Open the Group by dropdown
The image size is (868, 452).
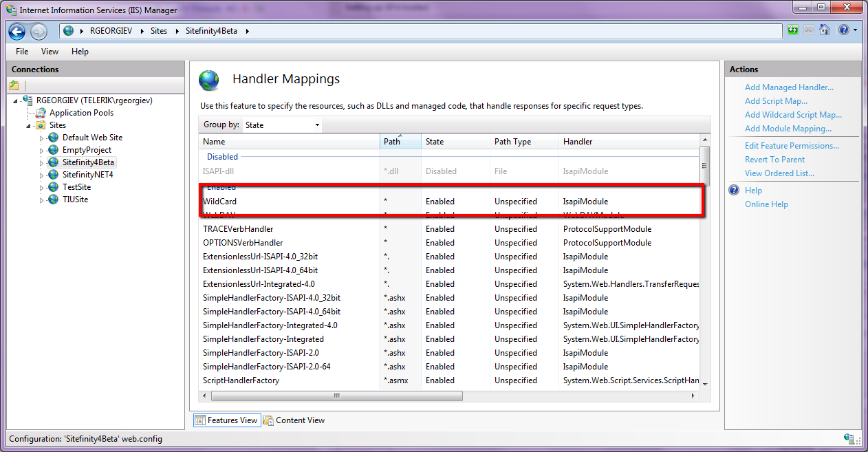click(282, 125)
